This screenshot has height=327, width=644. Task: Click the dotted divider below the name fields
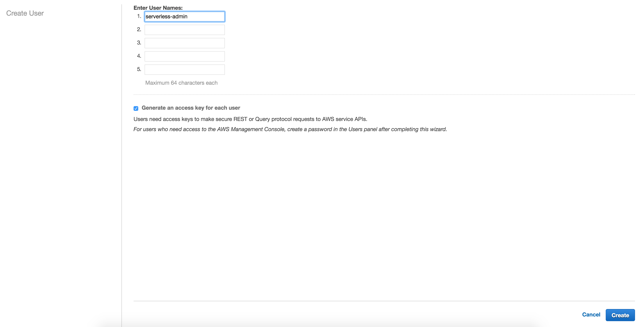(384, 95)
